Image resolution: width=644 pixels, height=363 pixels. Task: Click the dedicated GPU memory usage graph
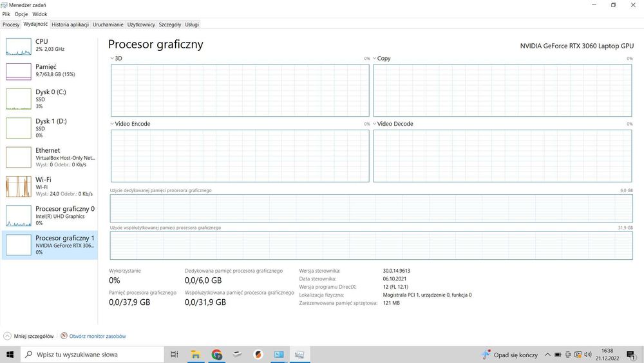point(372,208)
